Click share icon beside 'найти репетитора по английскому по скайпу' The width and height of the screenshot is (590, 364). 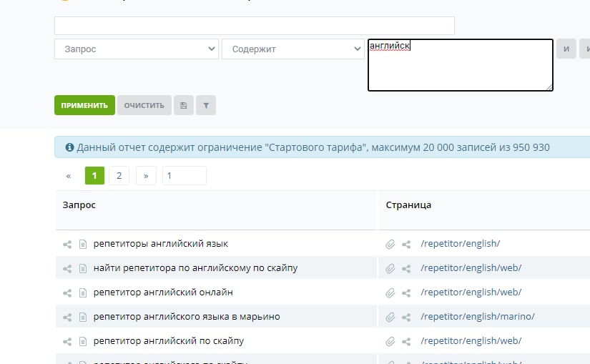pyautogui.click(x=67, y=269)
